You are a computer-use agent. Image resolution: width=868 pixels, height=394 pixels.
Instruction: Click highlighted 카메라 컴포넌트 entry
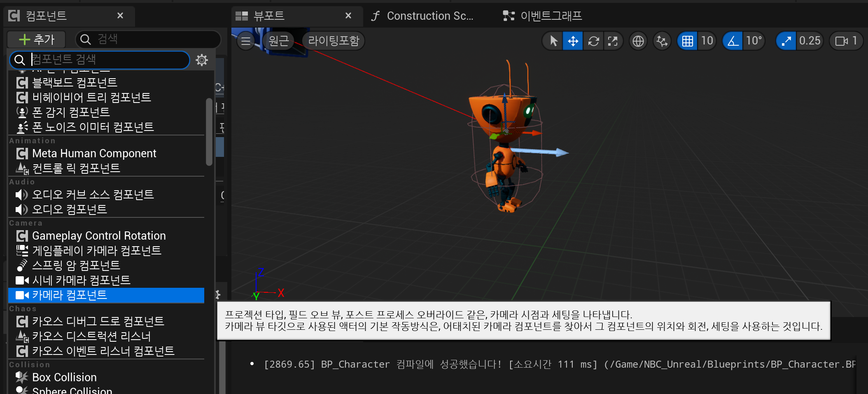[106, 295]
